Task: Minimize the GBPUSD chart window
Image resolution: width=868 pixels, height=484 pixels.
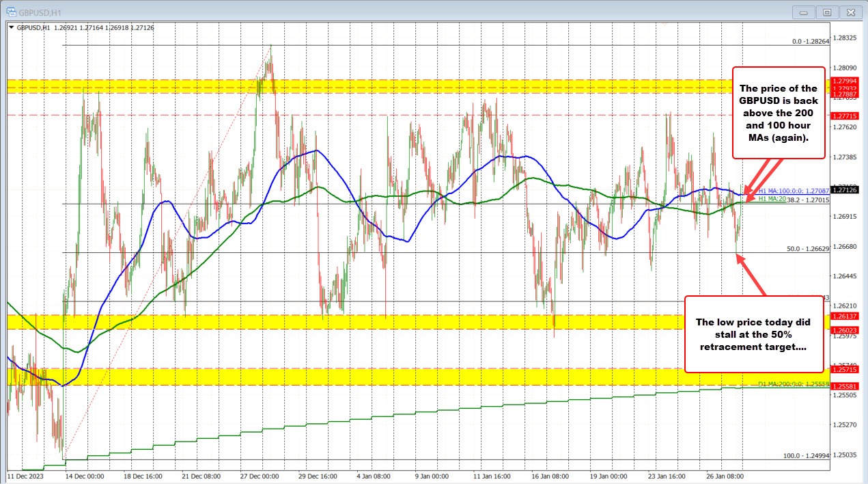Action: (803, 12)
